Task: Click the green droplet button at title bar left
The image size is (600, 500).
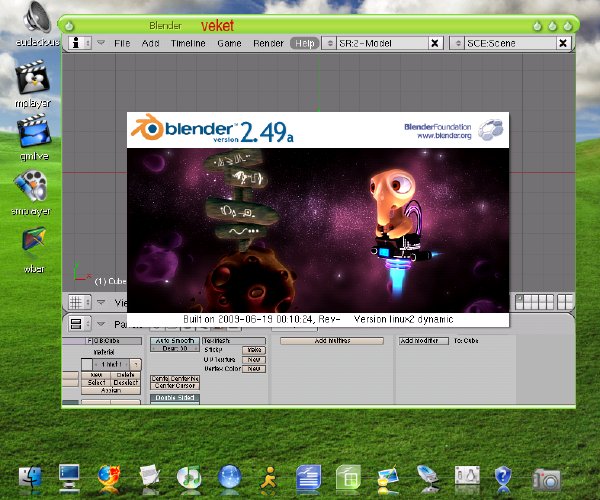Action: [x=69, y=26]
